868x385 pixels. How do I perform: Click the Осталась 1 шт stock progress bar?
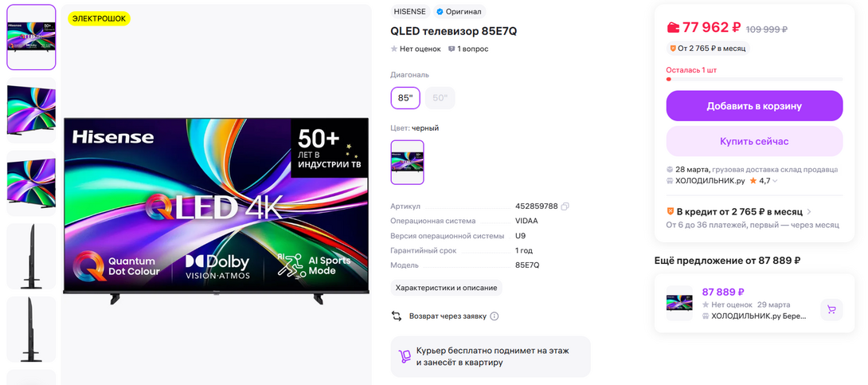754,79
